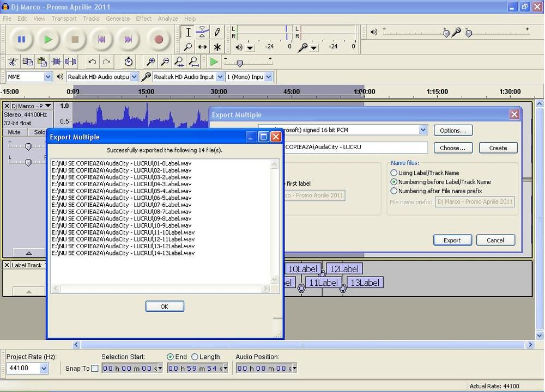
Task: Click the Cut scissors icon
Action: [x=13, y=62]
